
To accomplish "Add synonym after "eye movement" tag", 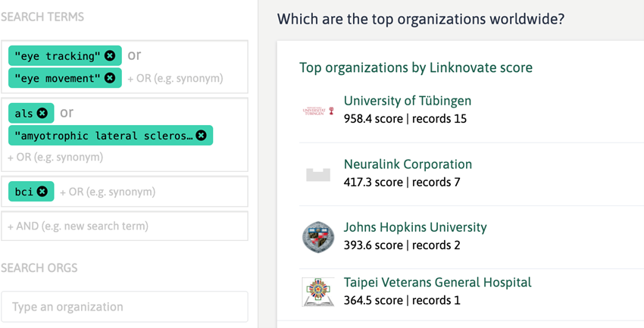I will pyautogui.click(x=175, y=78).
